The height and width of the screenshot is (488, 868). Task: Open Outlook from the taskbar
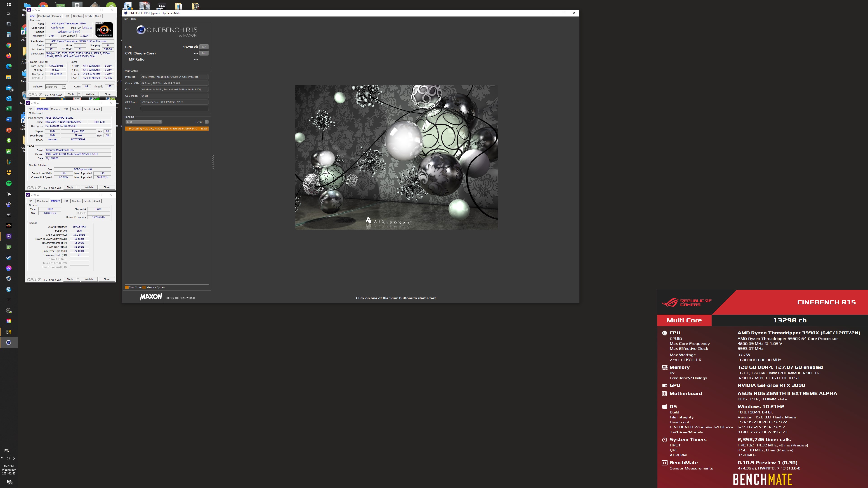point(9,98)
